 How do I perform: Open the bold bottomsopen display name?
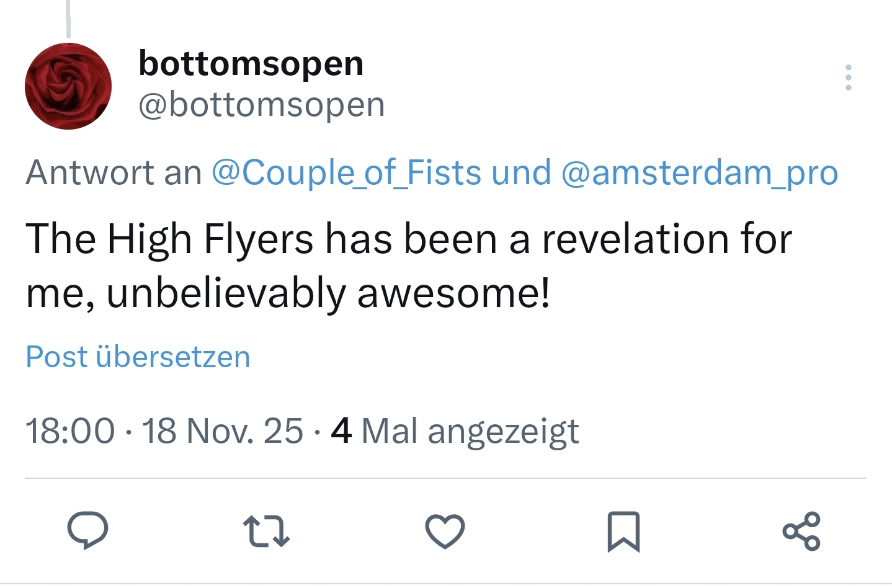point(251,63)
